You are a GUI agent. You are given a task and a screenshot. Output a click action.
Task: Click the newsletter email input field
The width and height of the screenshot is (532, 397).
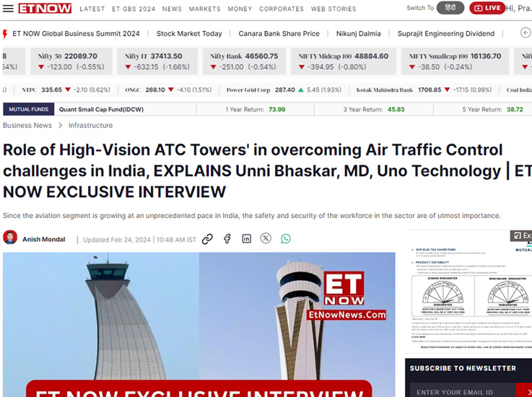pos(469,391)
